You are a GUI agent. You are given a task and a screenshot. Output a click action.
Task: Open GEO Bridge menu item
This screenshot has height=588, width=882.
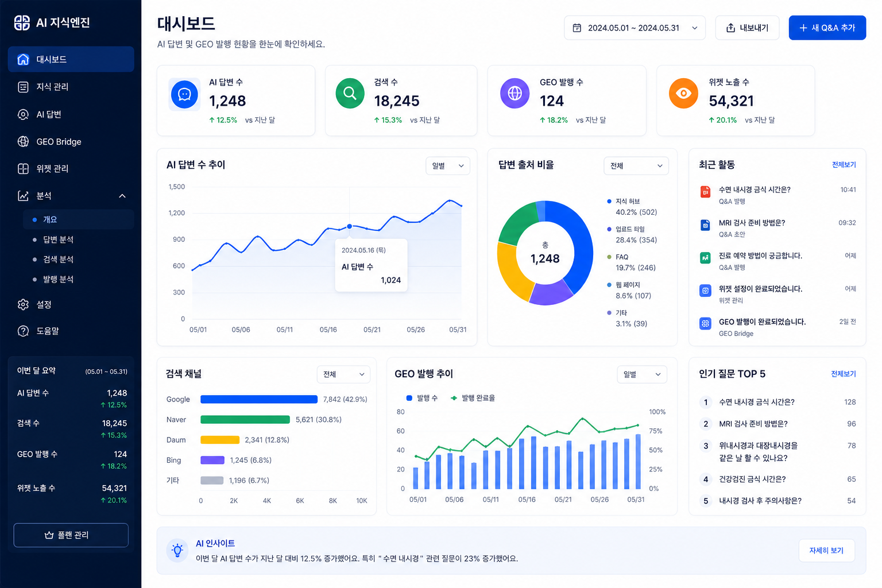point(71,141)
